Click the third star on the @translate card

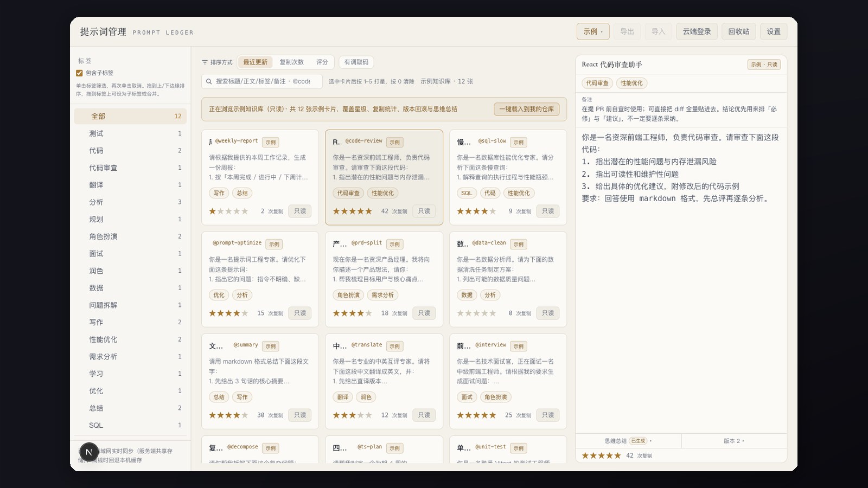pos(353,415)
